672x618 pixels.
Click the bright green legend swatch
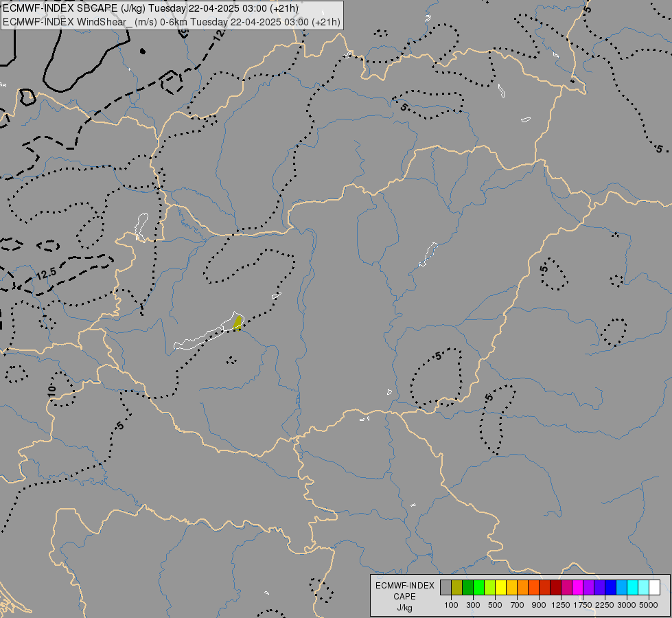click(478, 588)
